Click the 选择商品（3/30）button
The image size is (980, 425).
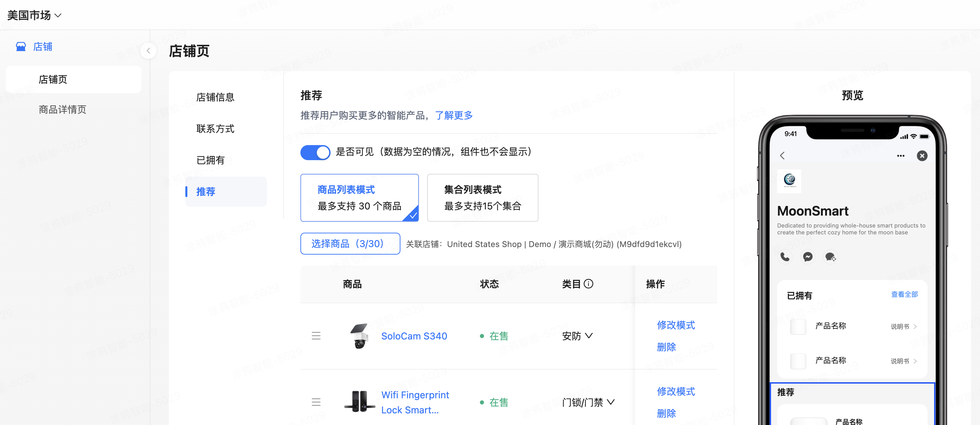[x=350, y=244]
